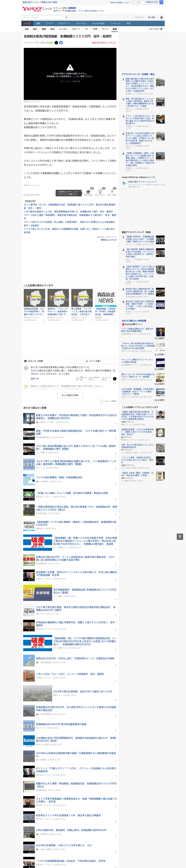Click 記事に関する報告 report icon link
The width and height of the screenshot is (186, 868).
click(31, 195)
